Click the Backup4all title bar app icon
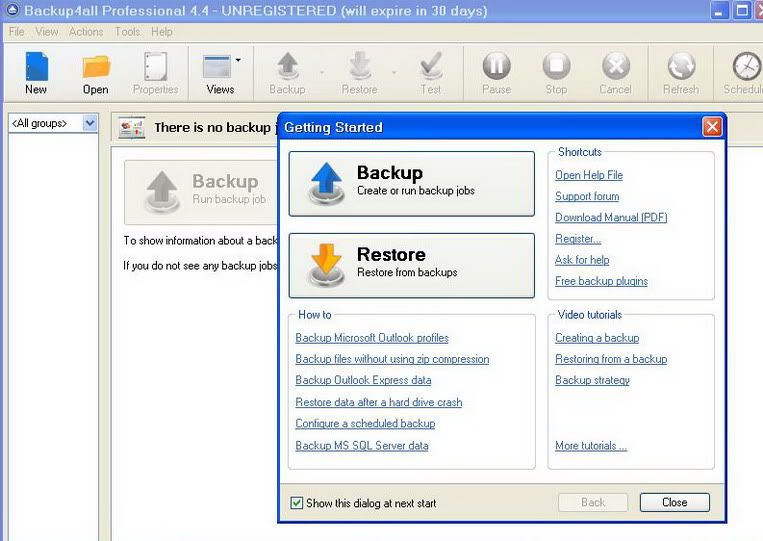This screenshot has width=763, height=541. [x=12, y=10]
